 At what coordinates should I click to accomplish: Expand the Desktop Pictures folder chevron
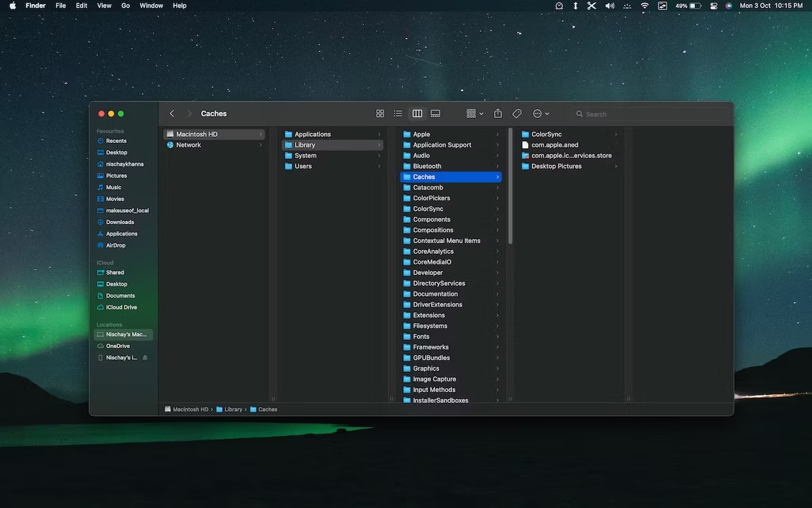[616, 167]
